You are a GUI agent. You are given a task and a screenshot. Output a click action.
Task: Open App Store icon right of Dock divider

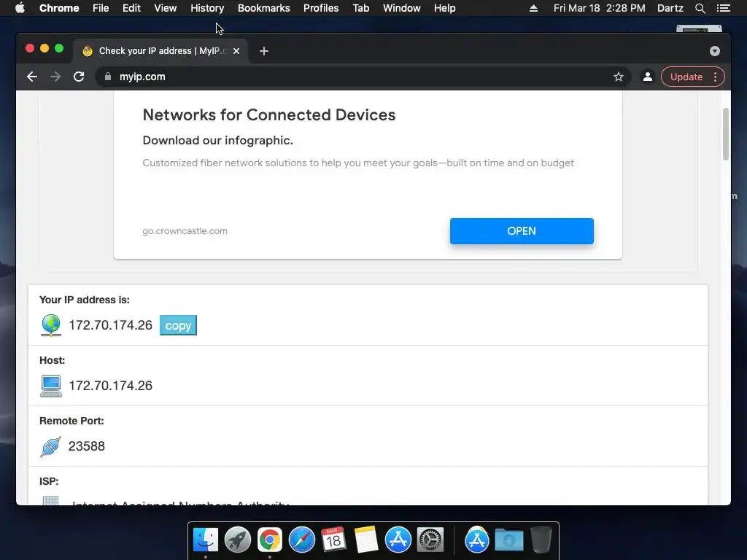[477, 540]
